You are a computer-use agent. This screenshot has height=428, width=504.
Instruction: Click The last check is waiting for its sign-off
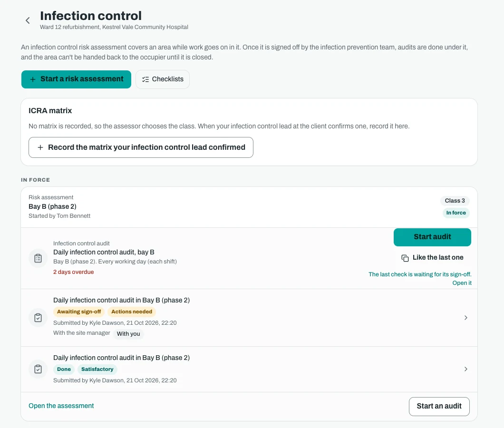(x=420, y=274)
